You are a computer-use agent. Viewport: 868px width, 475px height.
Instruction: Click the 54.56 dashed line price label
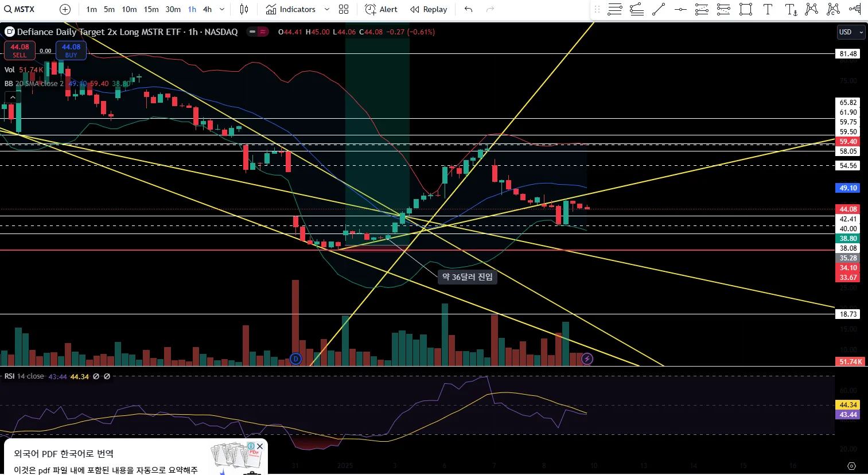click(848, 166)
